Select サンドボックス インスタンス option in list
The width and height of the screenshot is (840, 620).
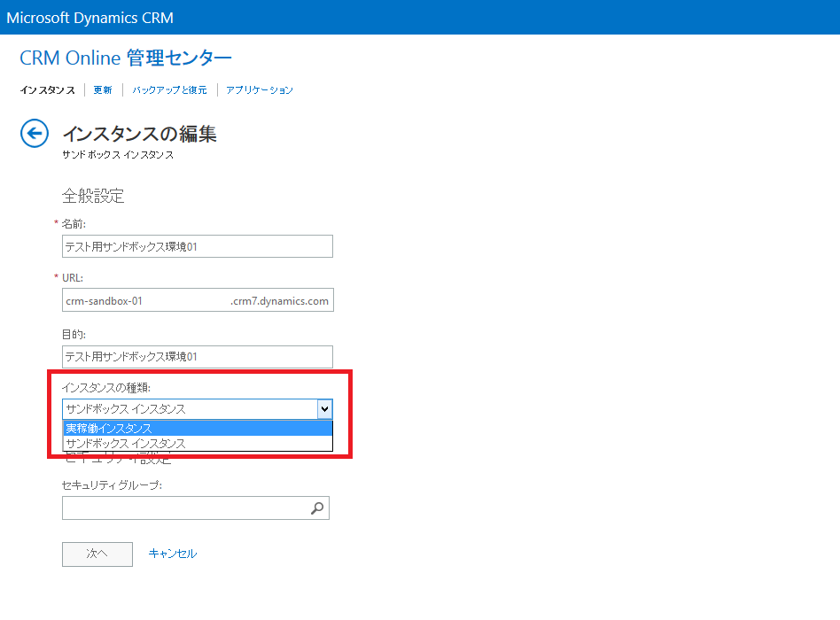pyautogui.click(x=198, y=444)
